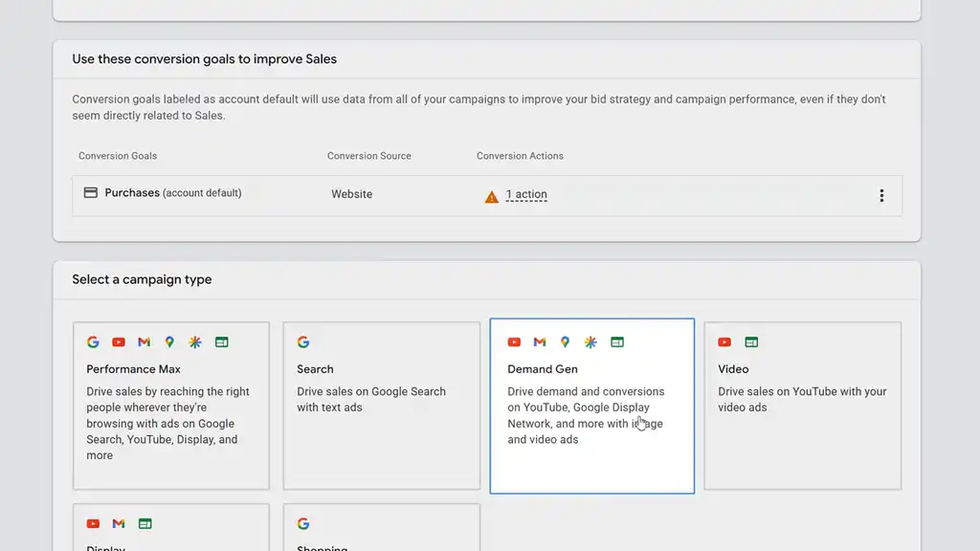Image resolution: width=980 pixels, height=551 pixels.
Task: Click Google icon in Shopping card
Action: 303,523
